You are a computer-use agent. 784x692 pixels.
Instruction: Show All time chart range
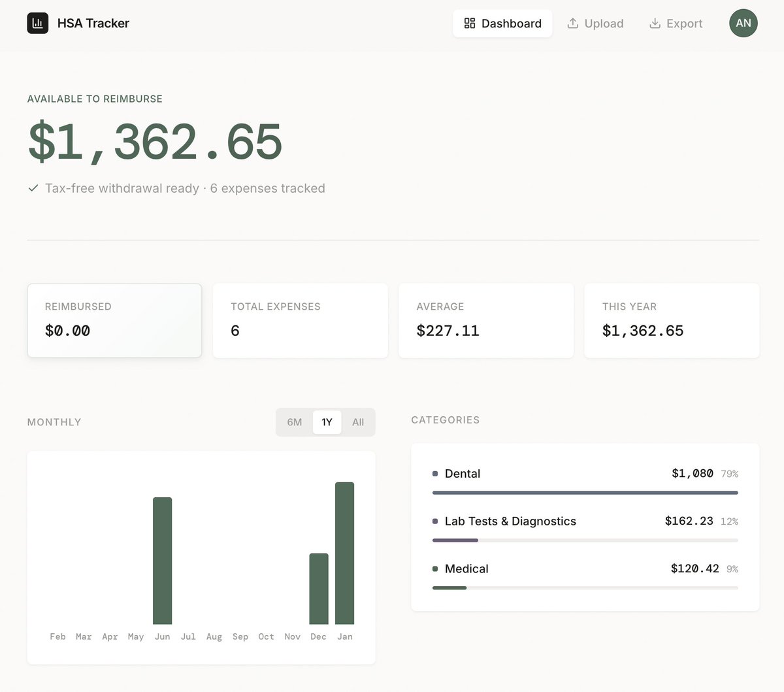[x=358, y=422]
